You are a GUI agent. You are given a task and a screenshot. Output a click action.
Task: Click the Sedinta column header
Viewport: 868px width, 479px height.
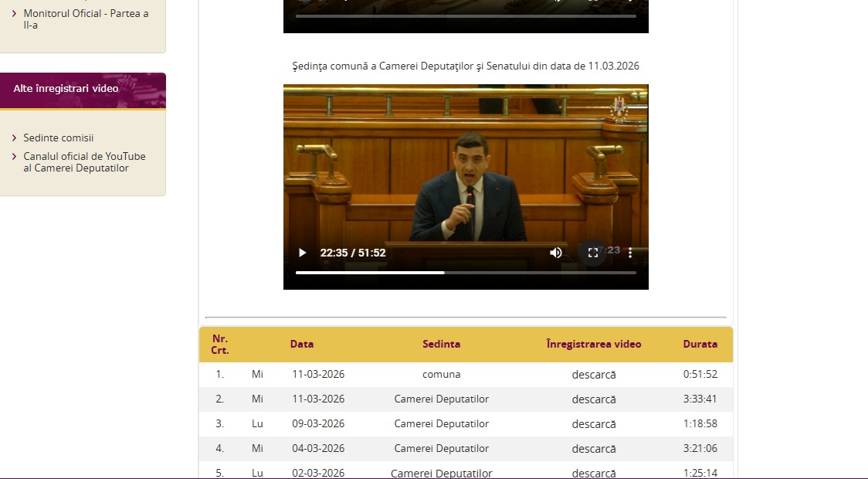pyautogui.click(x=441, y=345)
